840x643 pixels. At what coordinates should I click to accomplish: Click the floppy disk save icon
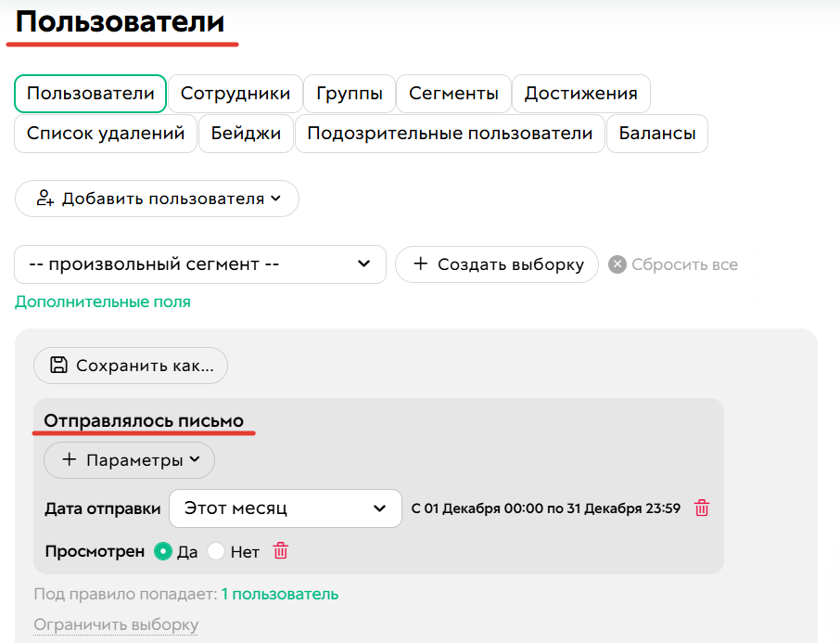(59, 366)
